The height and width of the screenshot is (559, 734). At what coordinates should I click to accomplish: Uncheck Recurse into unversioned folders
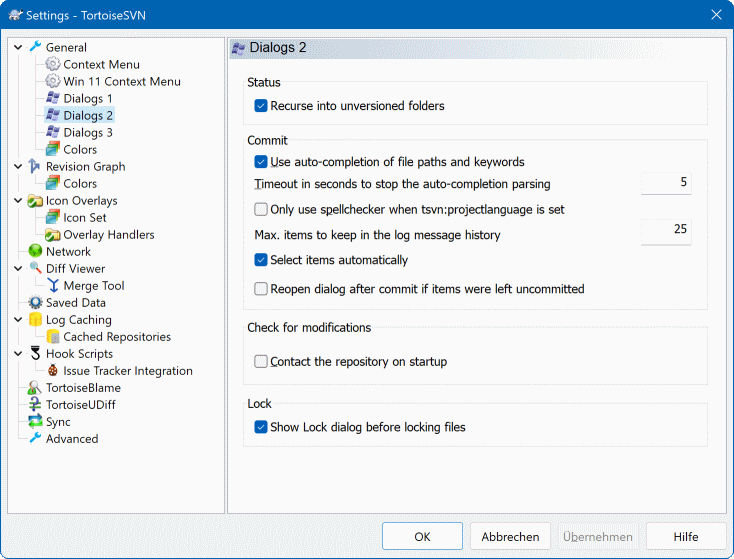[261, 106]
